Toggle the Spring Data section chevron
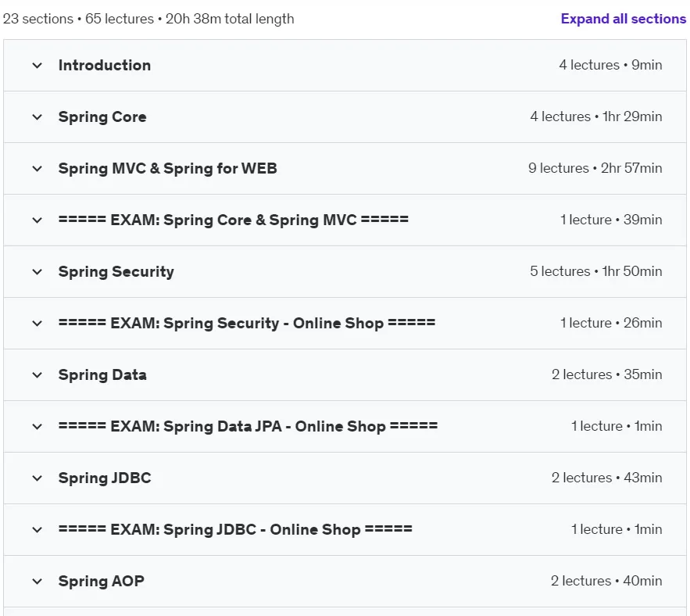The width and height of the screenshot is (690, 616). point(38,375)
